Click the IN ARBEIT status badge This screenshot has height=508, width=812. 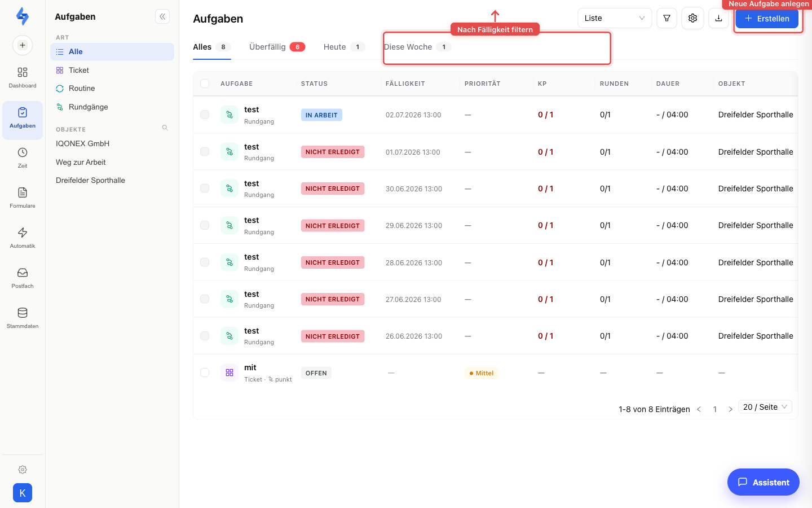click(321, 115)
